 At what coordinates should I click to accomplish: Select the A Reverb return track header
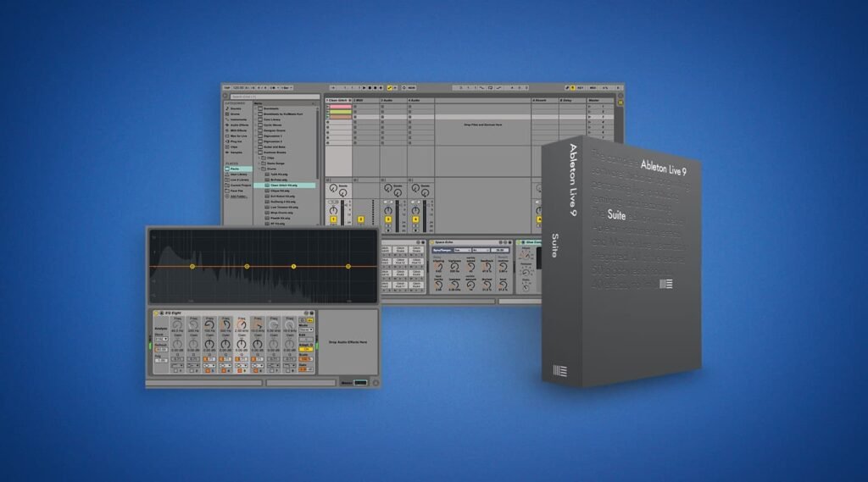pos(545,100)
